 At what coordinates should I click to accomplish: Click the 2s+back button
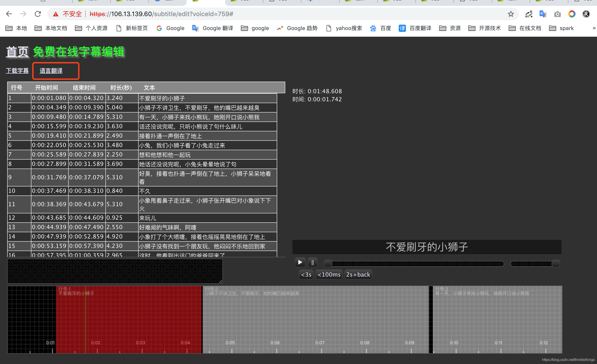point(358,274)
